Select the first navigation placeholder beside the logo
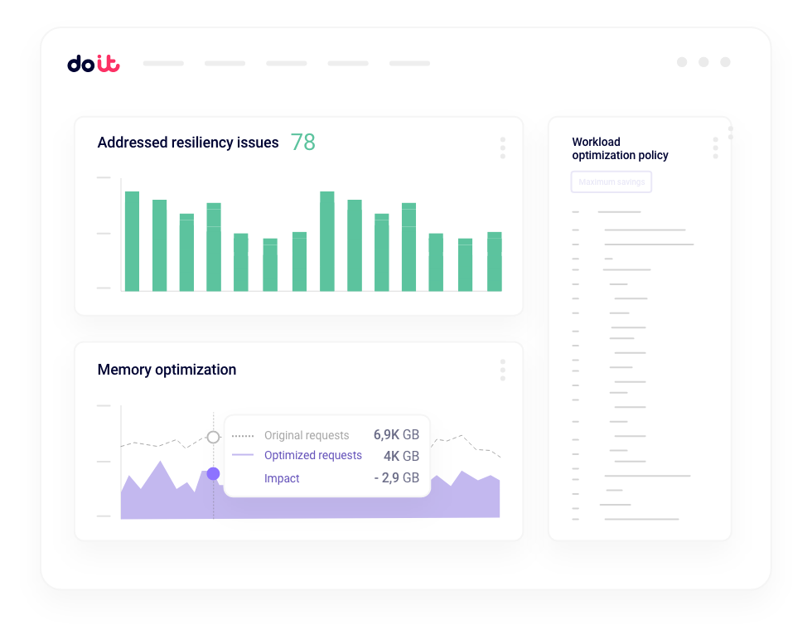The height and width of the screenshot is (644, 812). 163,63
